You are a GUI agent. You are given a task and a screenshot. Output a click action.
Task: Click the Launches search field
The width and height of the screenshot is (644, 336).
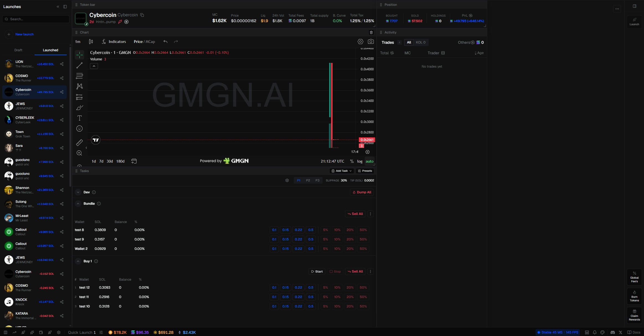[36, 19]
